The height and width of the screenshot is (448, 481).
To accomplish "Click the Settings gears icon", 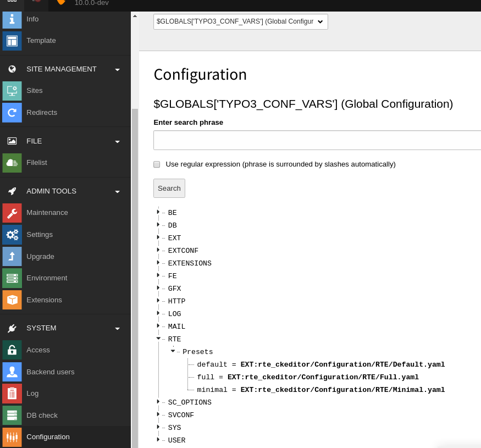I will (x=12, y=235).
